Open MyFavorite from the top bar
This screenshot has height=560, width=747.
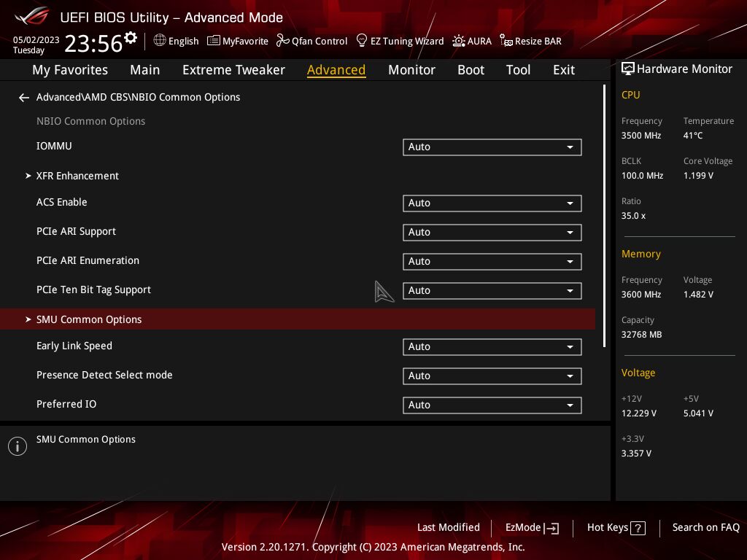tap(238, 41)
